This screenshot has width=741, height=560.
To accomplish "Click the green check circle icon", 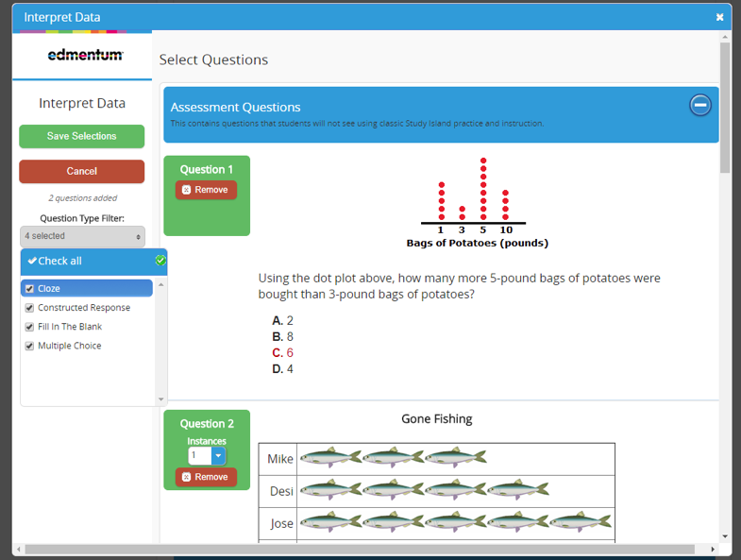I will [x=160, y=260].
